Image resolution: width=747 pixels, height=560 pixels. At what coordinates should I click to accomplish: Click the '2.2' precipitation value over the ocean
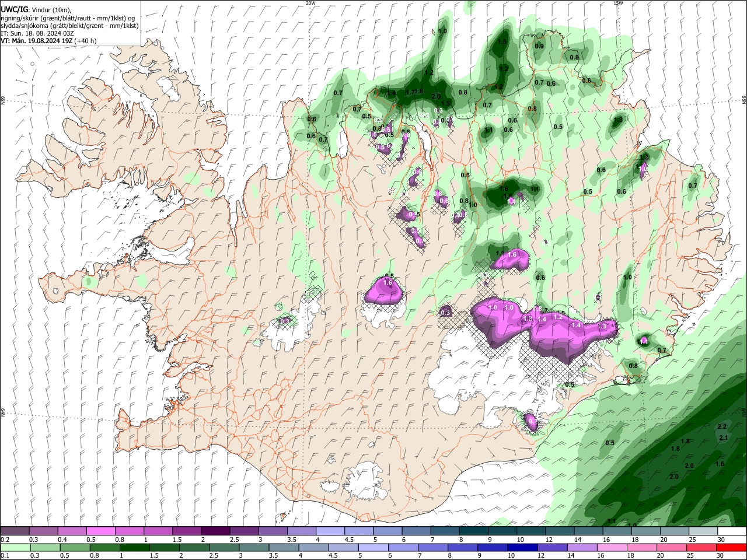click(722, 427)
